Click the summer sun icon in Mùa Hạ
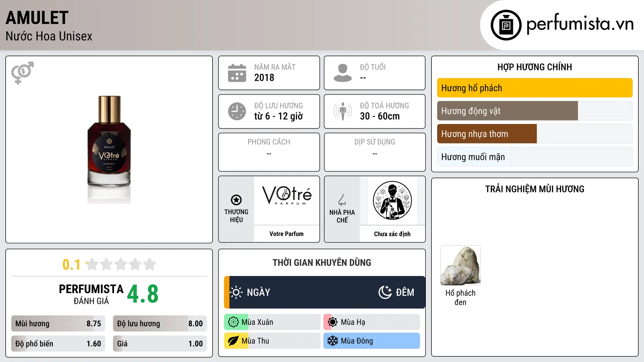 (x=333, y=322)
